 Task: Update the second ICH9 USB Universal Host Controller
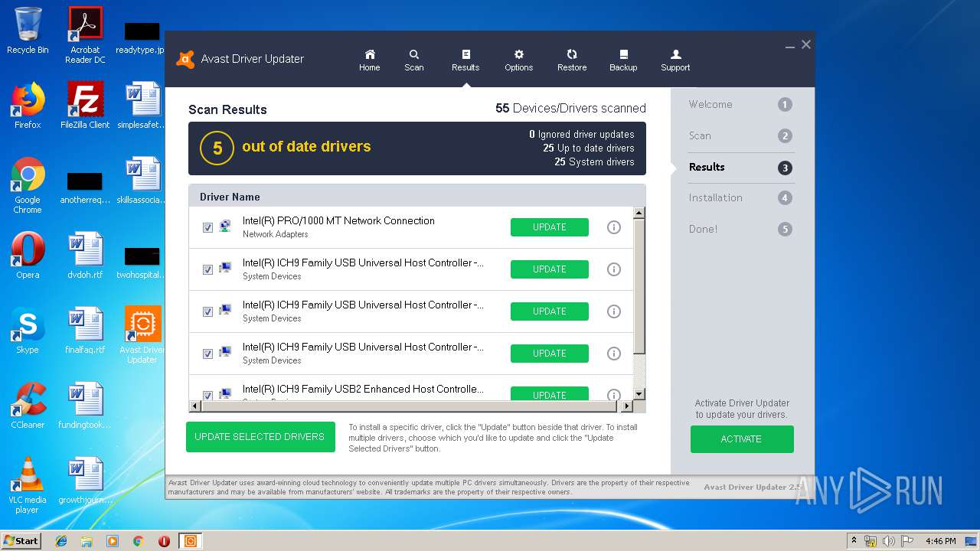pyautogui.click(x=550, y=311)
